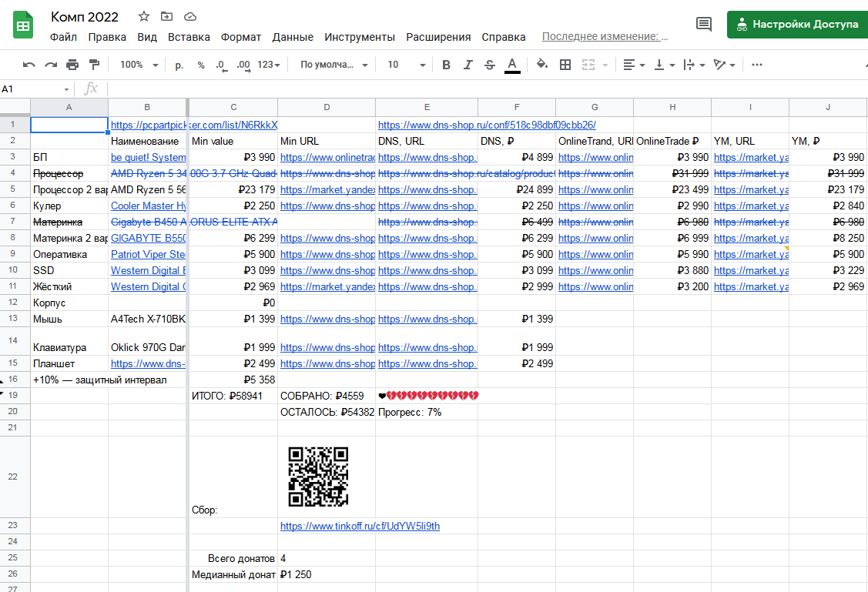Open text color picker
This screenshot has height=592, width=868.
513,65
